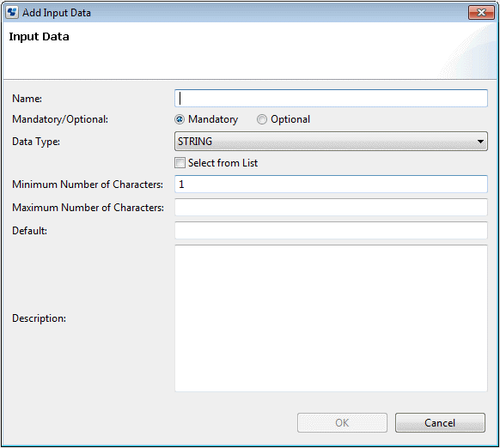Screen dimensions: 500x448
Task: Focus the Name text field
Action: 331,98
